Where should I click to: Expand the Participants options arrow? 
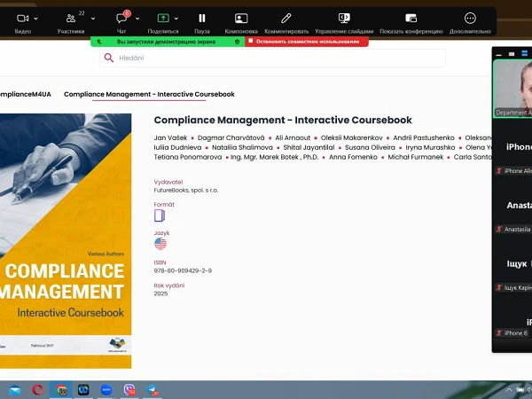[x=93, y=18]
